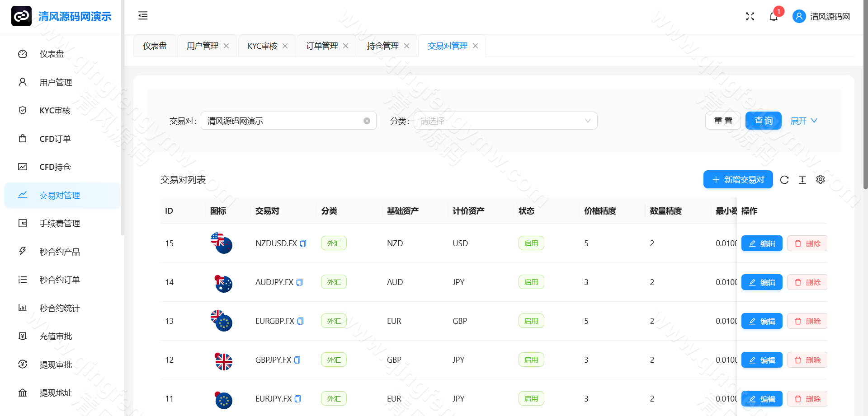Open column settings via the gear icon
The height and width of the screenshot is (416, 868).
pyautogui.click(x=821, y=179)
